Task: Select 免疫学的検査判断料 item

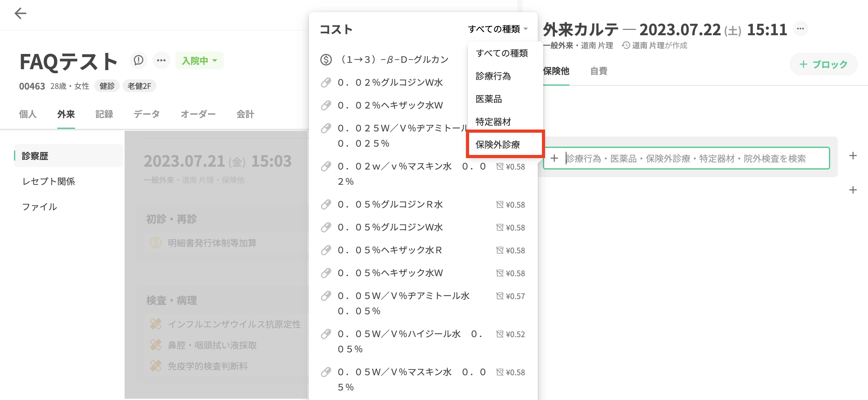Action: tap(208, 366)
